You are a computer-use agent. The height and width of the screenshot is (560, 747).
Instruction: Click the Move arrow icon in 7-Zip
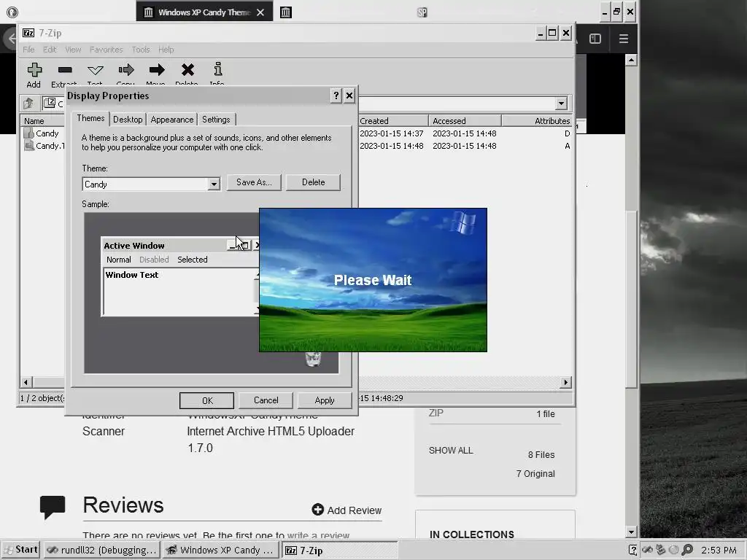tap(157, 70)
